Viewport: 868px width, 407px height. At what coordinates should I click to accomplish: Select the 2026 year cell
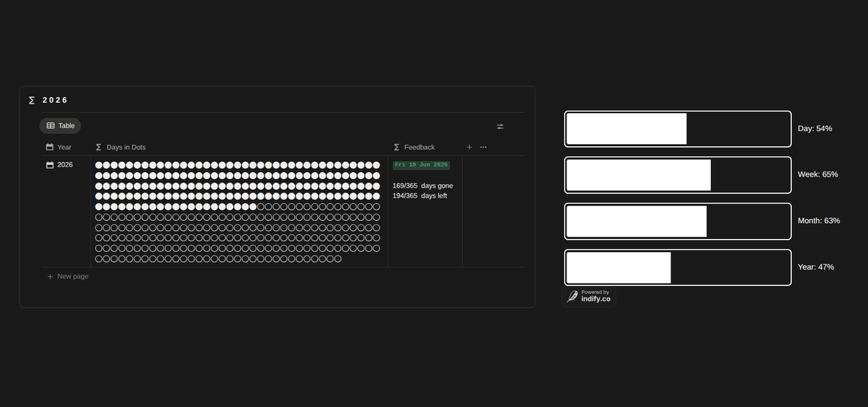coord(66,211)
